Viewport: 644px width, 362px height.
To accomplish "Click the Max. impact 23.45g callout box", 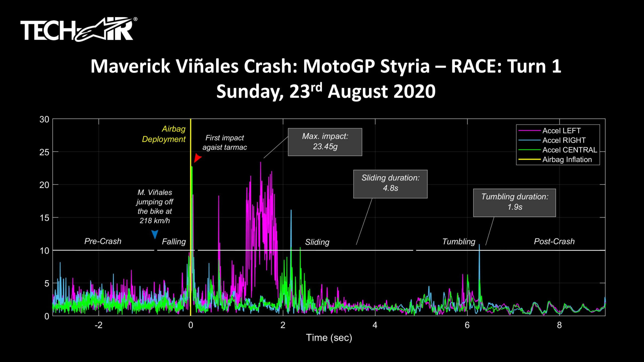I will [325, 142].
